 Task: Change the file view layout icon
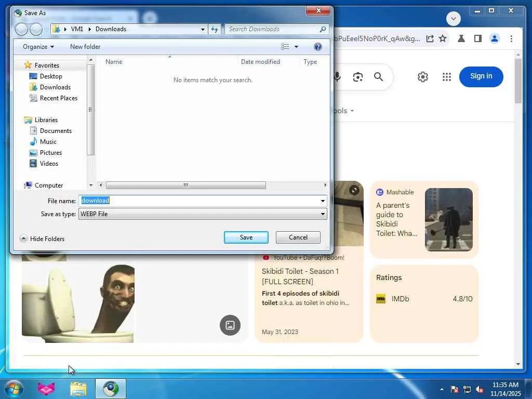tap(285, 47)
